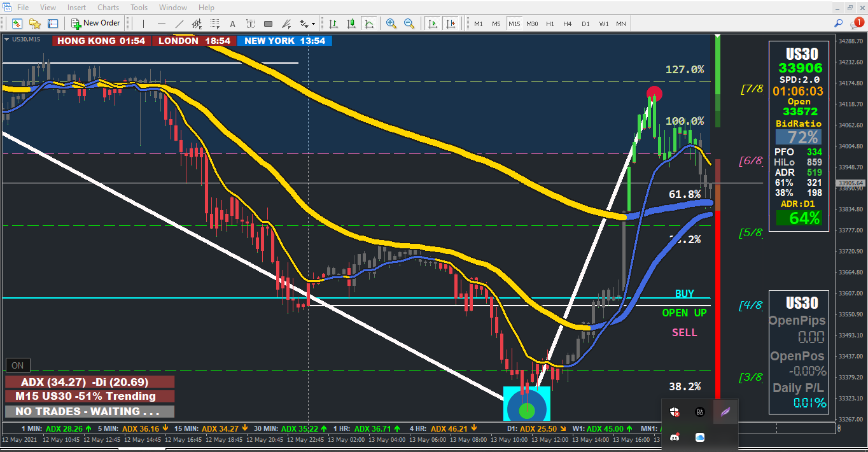Toggle the ON button on chart
The height and width of the screenshot is (452, 868).
[x=17, y=365]
